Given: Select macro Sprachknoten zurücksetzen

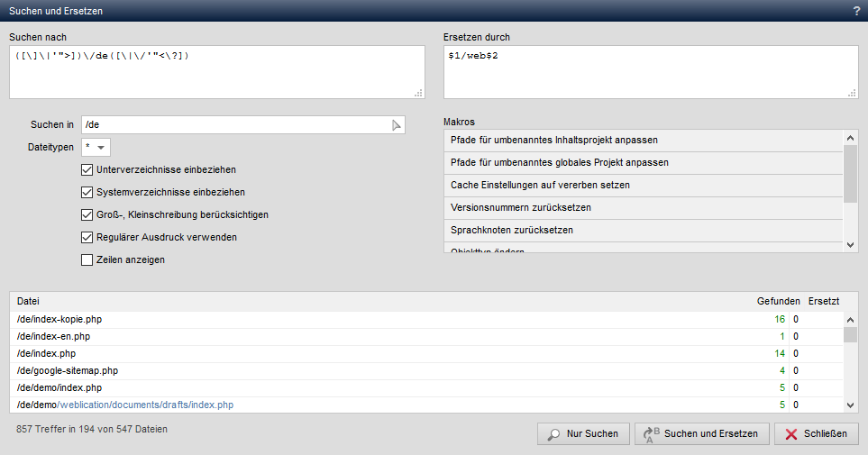Looking at the screenshot, I should (644, 231).
